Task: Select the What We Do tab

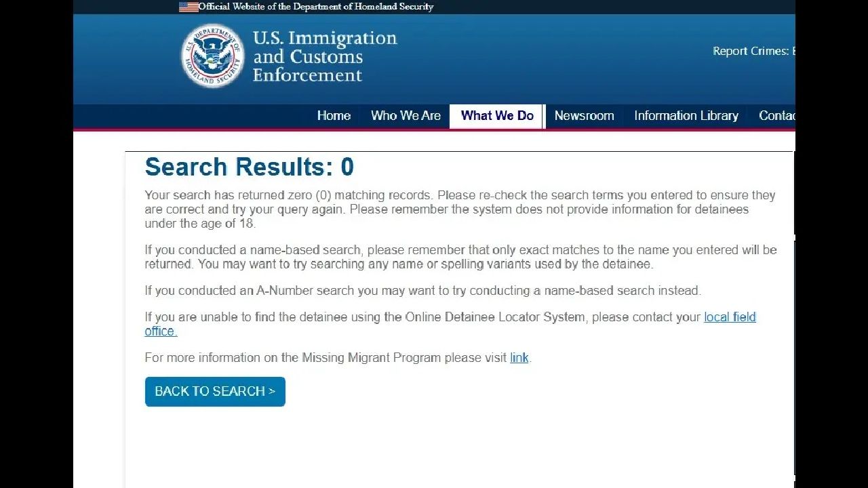Action: tap(497, 116)
